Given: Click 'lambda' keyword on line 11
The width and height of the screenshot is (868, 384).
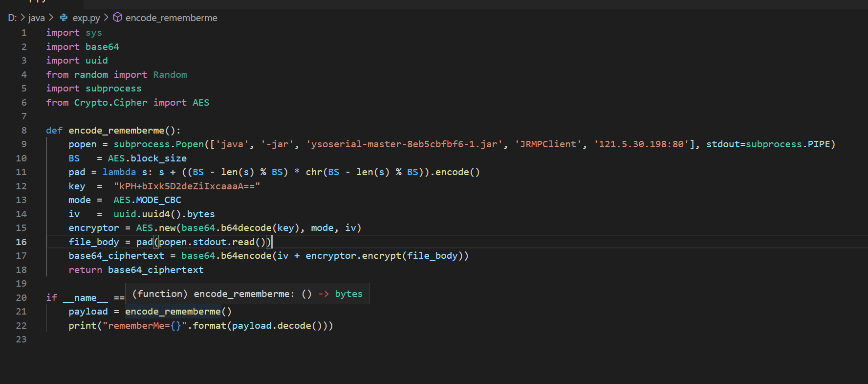Looking at the screenshot, I should click(x=119, y=172).
